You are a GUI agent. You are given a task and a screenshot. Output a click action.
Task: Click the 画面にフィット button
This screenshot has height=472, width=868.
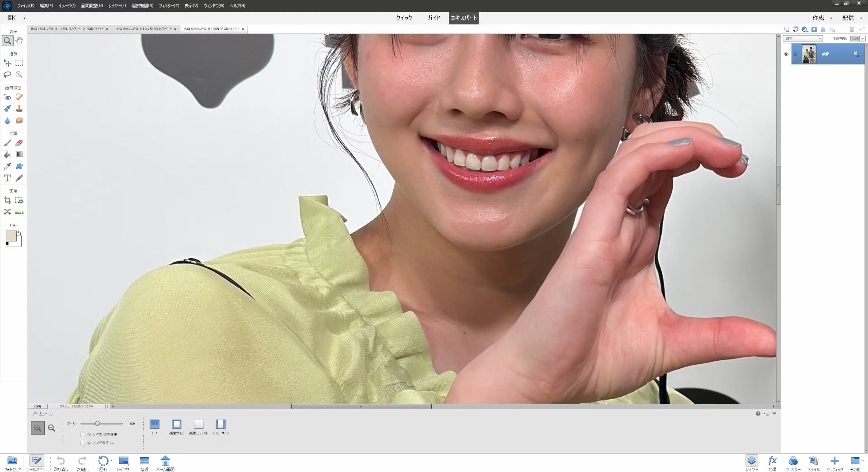(198, 425)
